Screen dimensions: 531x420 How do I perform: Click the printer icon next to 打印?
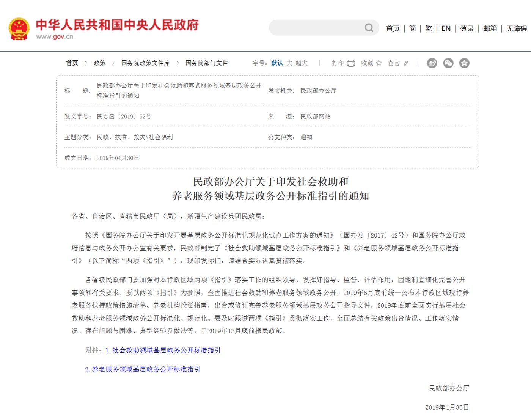tap(351, 63)
